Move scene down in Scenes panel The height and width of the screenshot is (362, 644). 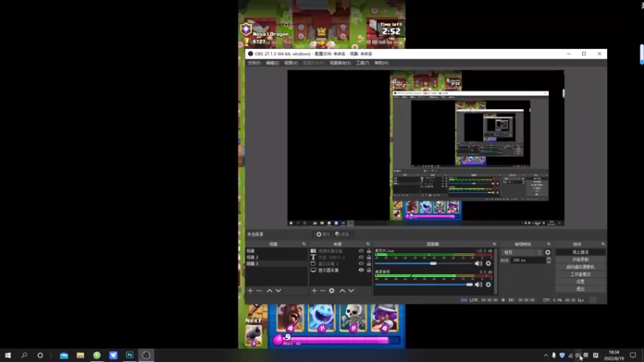coord(279,290)
